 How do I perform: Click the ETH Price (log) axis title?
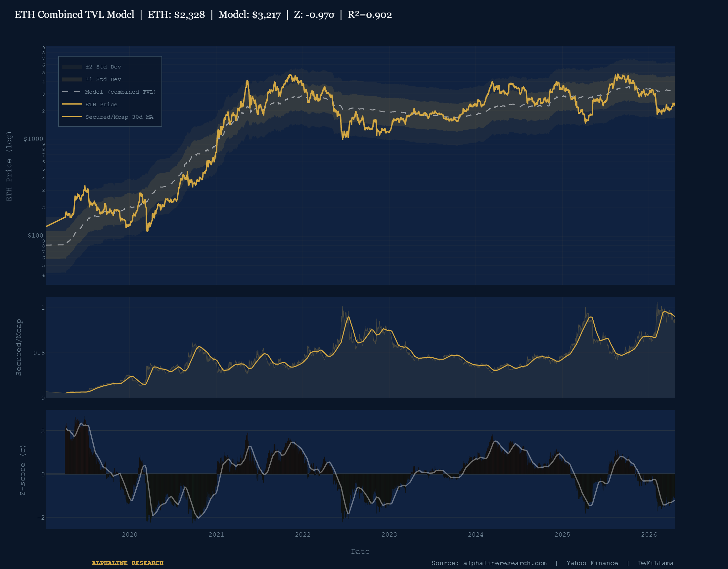(x=9, y=166)
